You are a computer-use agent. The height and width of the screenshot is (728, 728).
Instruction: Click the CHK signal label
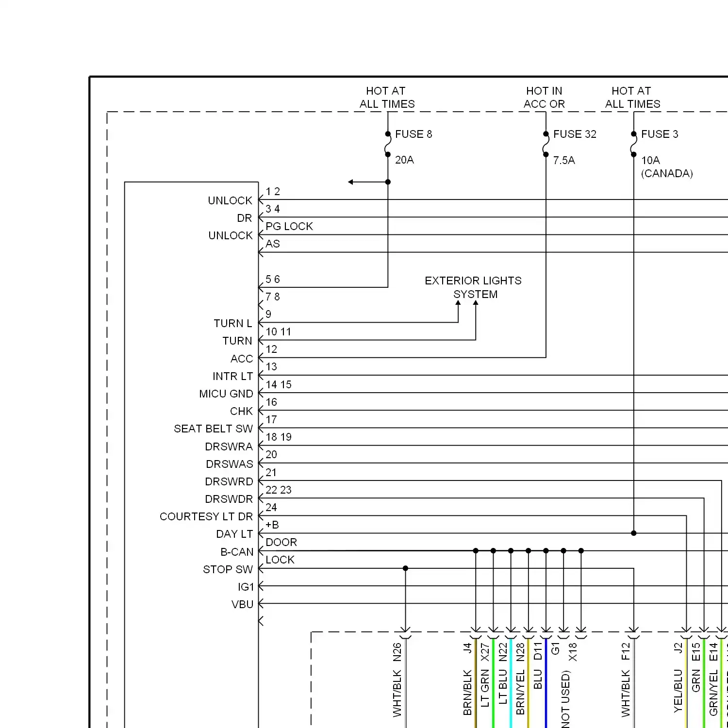(x=242, y=411)
